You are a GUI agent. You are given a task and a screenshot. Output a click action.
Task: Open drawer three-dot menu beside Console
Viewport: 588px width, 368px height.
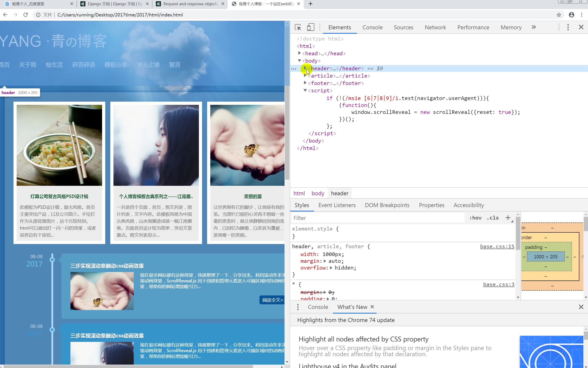298,307
